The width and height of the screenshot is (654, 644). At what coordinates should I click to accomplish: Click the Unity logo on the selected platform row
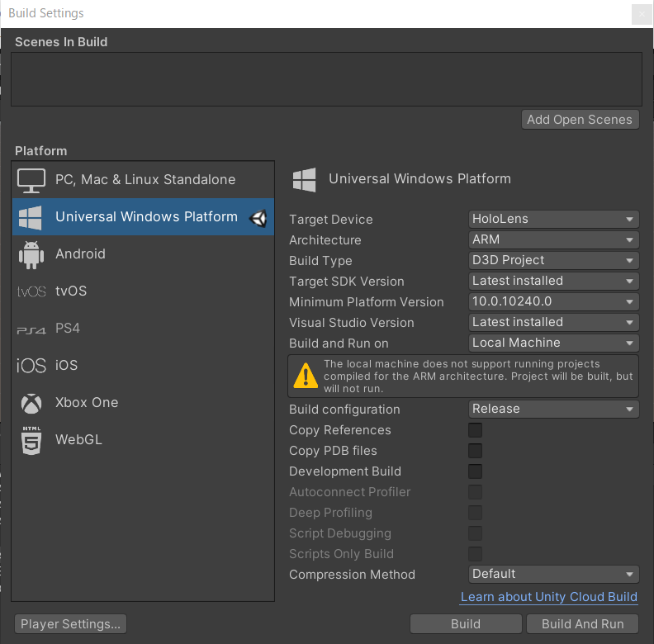(258, 218)
